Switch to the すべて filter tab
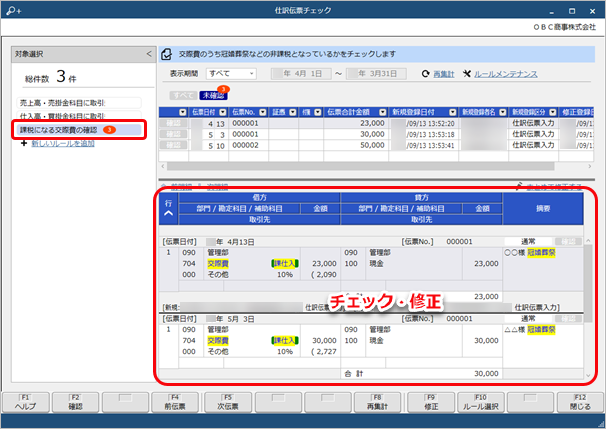Screen dimensions: 606x429 tap(184, 95)
